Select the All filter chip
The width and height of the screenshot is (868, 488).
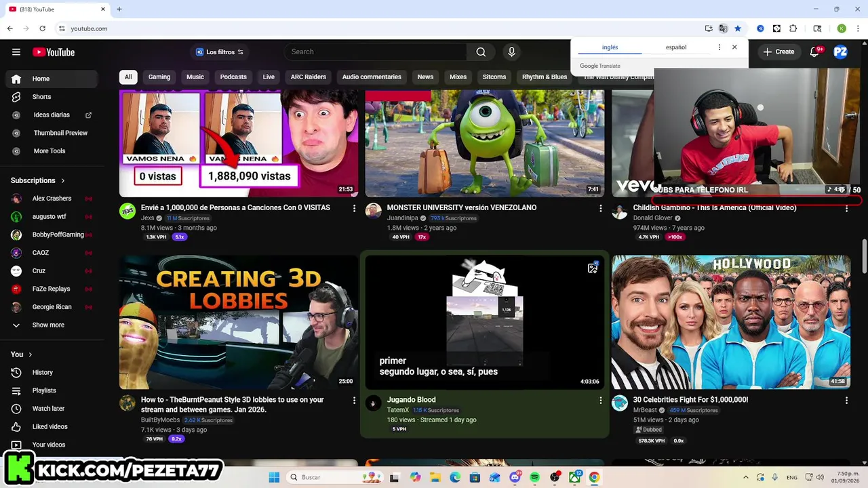click(x=128, y=77)
